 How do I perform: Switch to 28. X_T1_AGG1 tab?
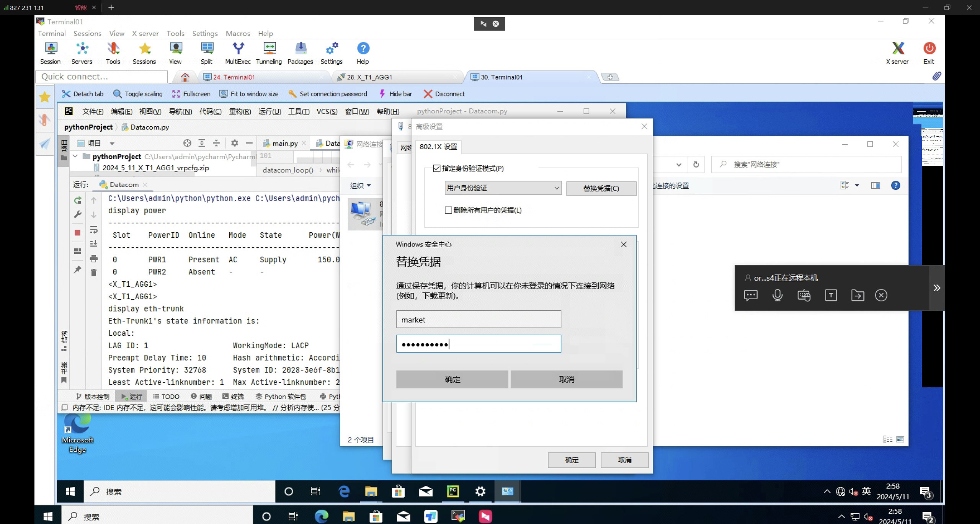[397, 77]
